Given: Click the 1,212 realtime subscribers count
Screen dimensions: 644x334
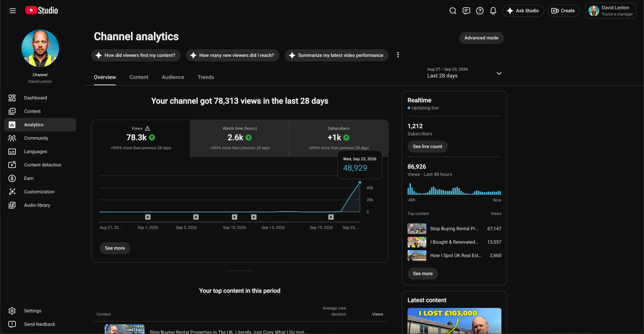Looking at the screenshot, I should click(415, 126).
